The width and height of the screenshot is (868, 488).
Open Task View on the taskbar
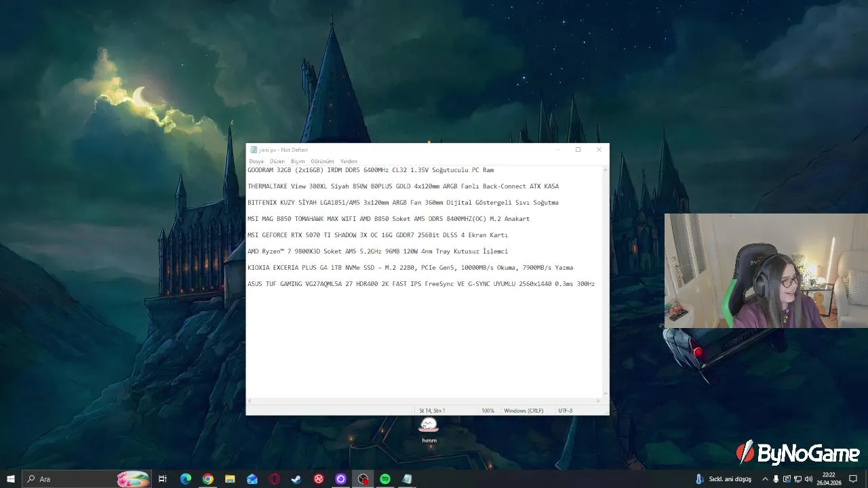(163, 479)
